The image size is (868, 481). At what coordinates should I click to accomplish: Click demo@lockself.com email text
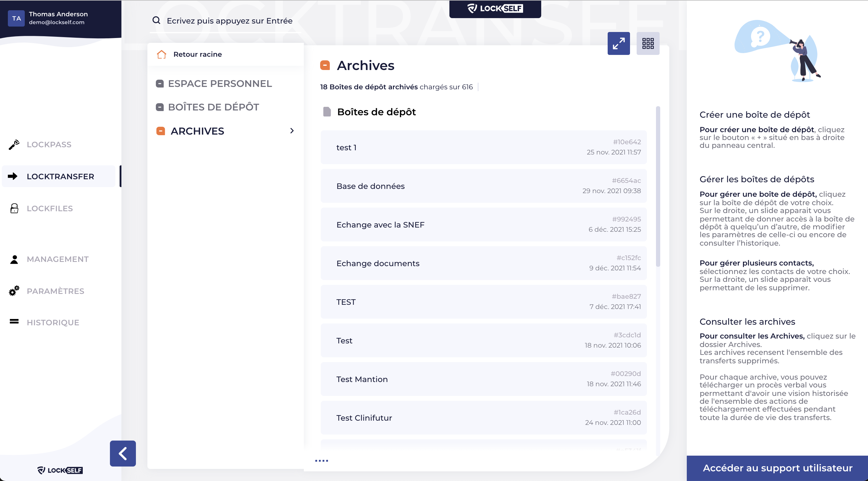pyautogui.click(x=56, y=22)
